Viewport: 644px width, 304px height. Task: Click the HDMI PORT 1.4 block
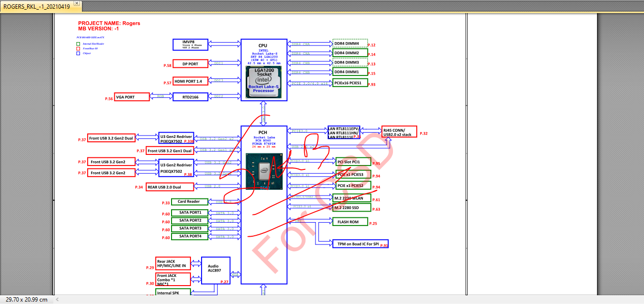click(190, 81)
